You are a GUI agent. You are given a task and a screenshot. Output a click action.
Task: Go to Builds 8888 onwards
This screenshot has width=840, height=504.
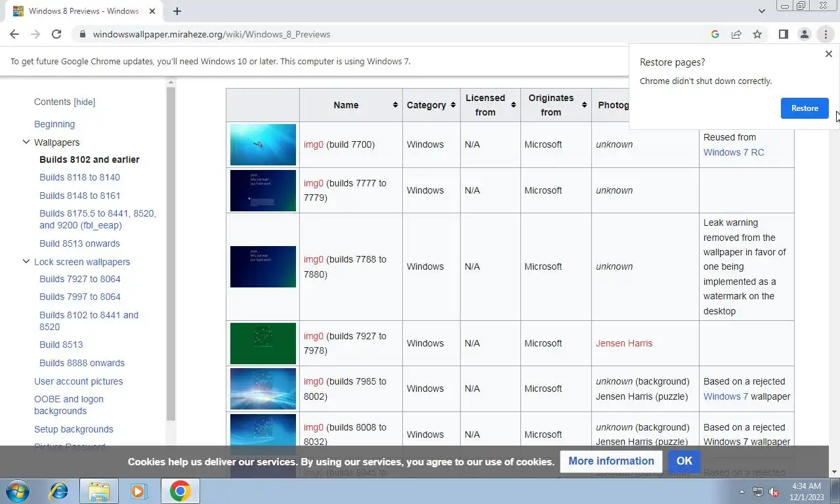click(x=81, y=363)
